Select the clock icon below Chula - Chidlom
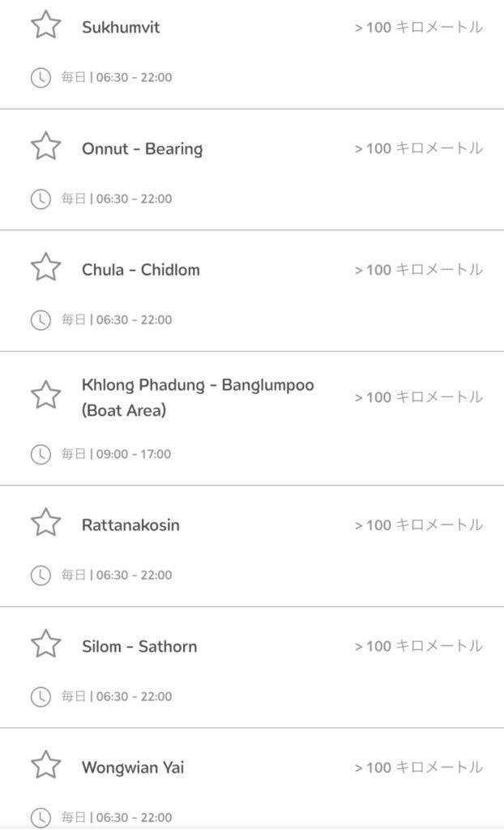This screenshot has height=830, width=504. [x=40, y=319]
